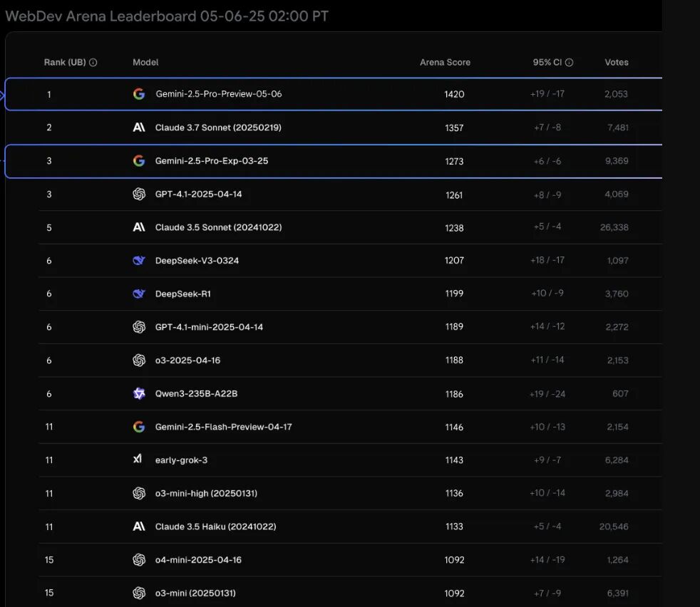Click the Anthropic logo beside Claude 3.7 Sonnet
The image size is (700, 607).
point(139,128)
